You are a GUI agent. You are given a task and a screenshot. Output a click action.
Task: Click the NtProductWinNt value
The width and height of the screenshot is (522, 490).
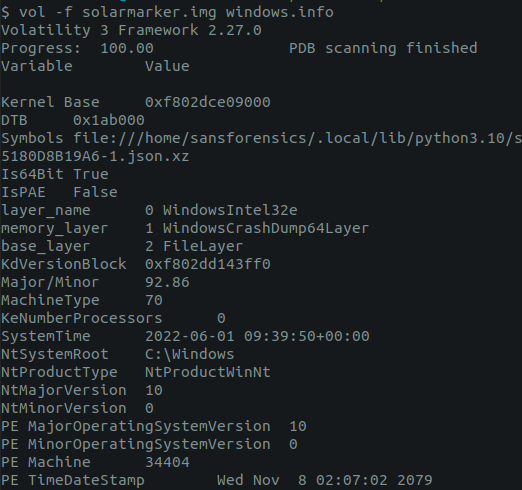[x=208, y=372]
